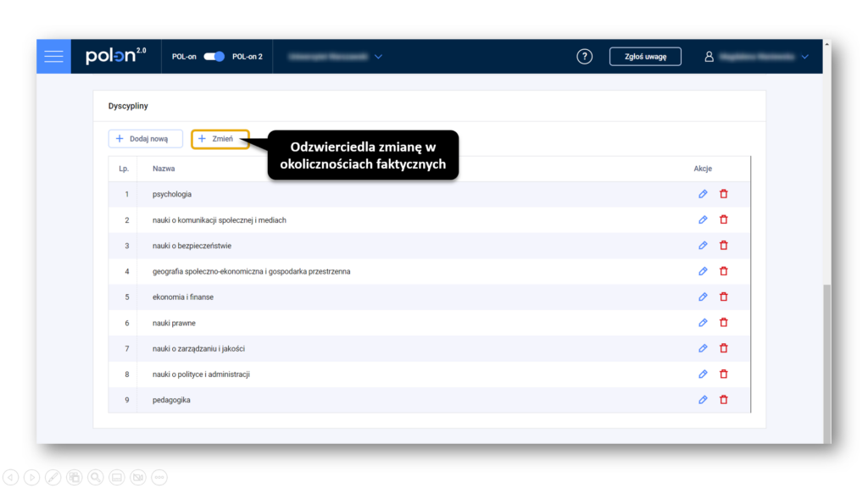Click the Akcje column header

click(703, 169)
